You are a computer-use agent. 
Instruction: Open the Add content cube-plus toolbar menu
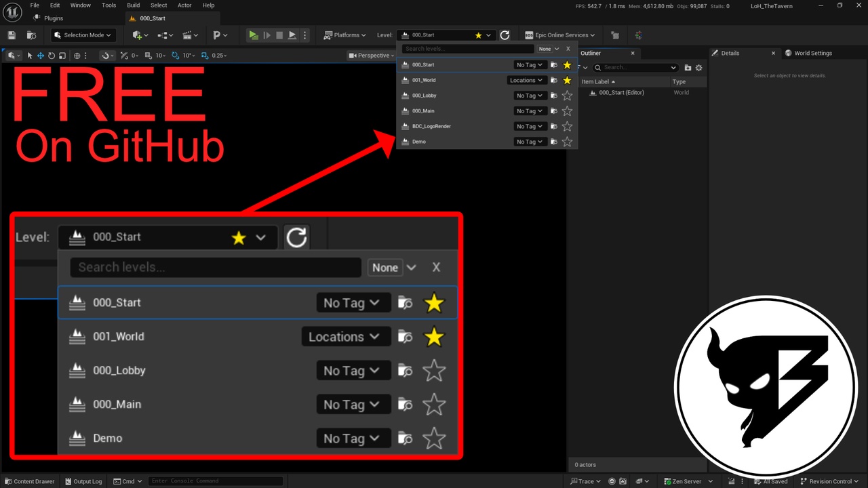pos(140,35)
